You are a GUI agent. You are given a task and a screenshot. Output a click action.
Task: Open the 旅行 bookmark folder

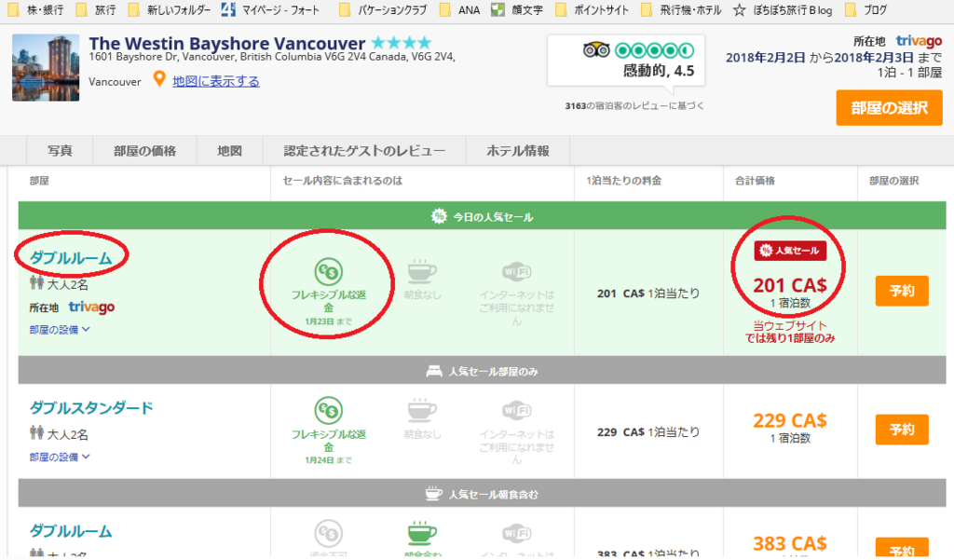click(x=96, y=9)
